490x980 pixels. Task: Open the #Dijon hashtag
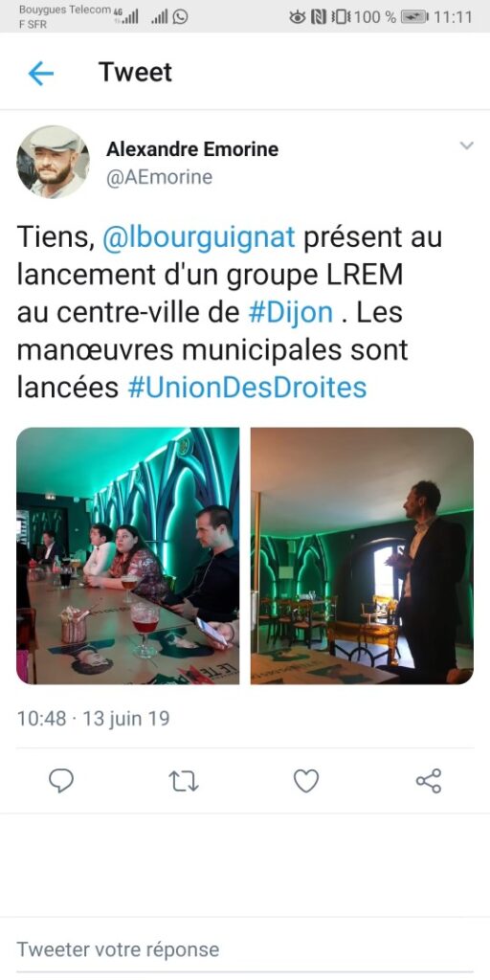[x=291, y=313]
